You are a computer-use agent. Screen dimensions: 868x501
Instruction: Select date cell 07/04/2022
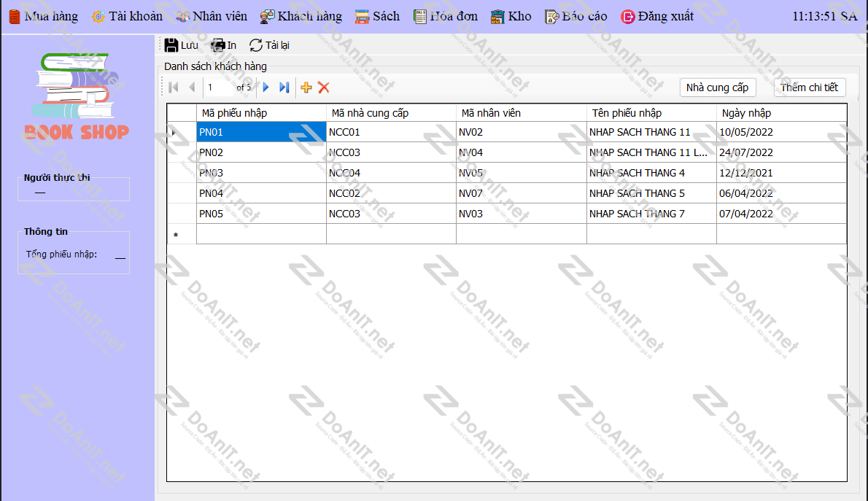[782, 214]
